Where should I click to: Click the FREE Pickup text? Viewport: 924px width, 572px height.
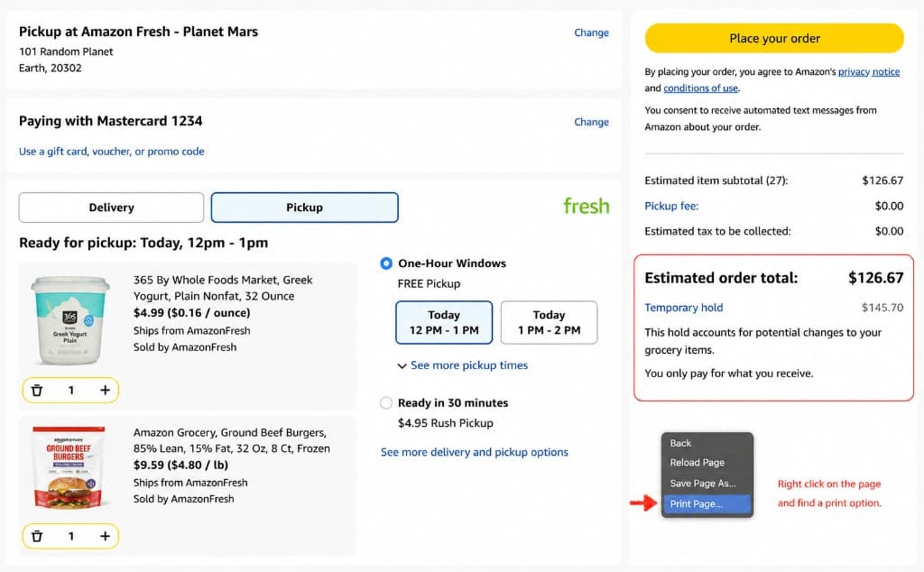429,284
